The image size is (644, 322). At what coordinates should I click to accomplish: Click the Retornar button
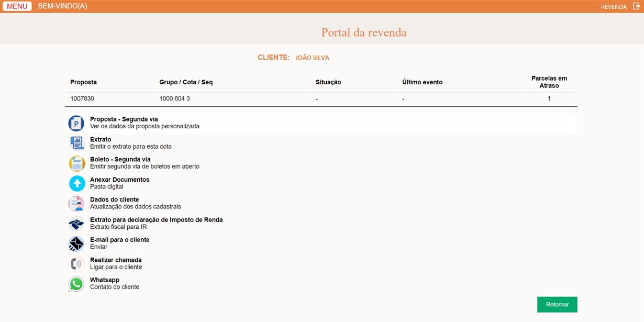[557, 304]
